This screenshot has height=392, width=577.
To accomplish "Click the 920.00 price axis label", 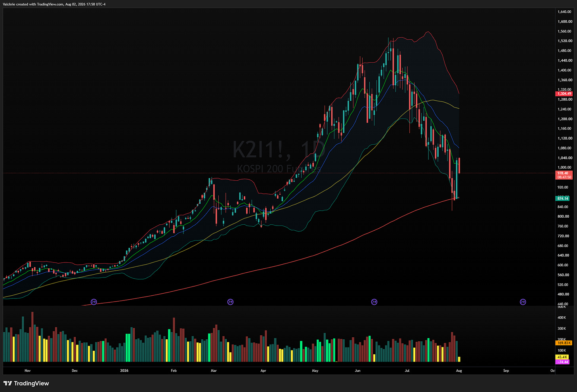I will coord(563,187).
